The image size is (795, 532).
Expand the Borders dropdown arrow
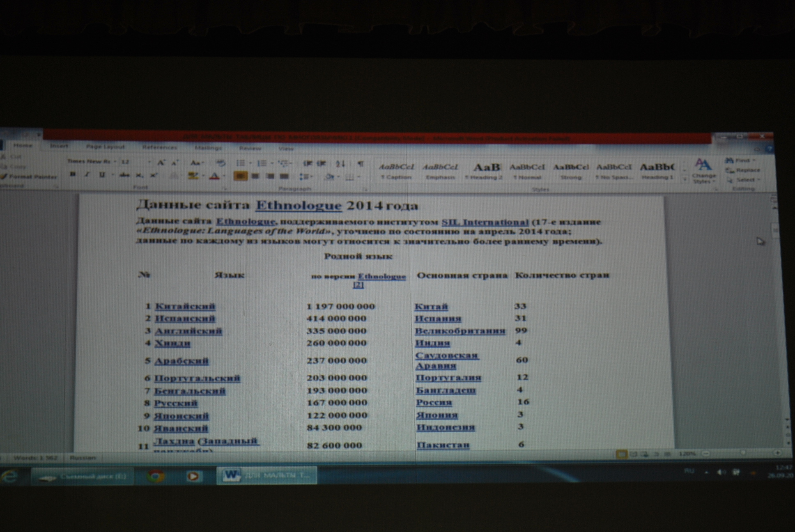point(359,177)
